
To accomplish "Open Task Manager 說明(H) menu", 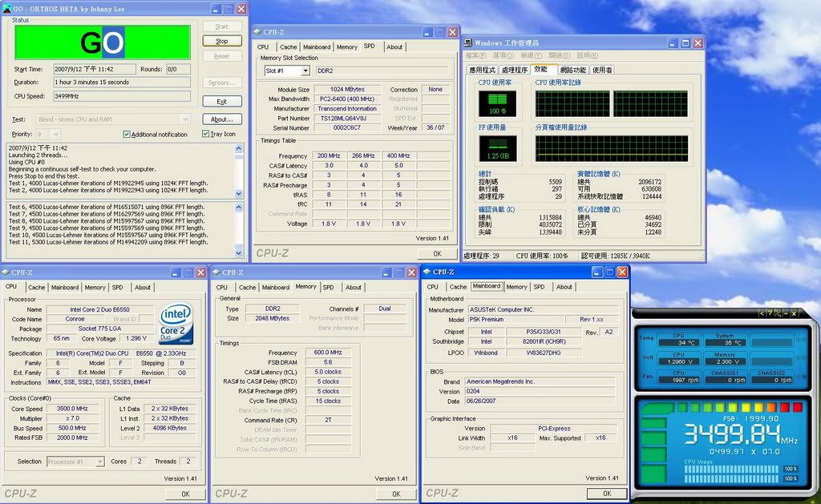I will pyautogui.click(x=588, y=56).
